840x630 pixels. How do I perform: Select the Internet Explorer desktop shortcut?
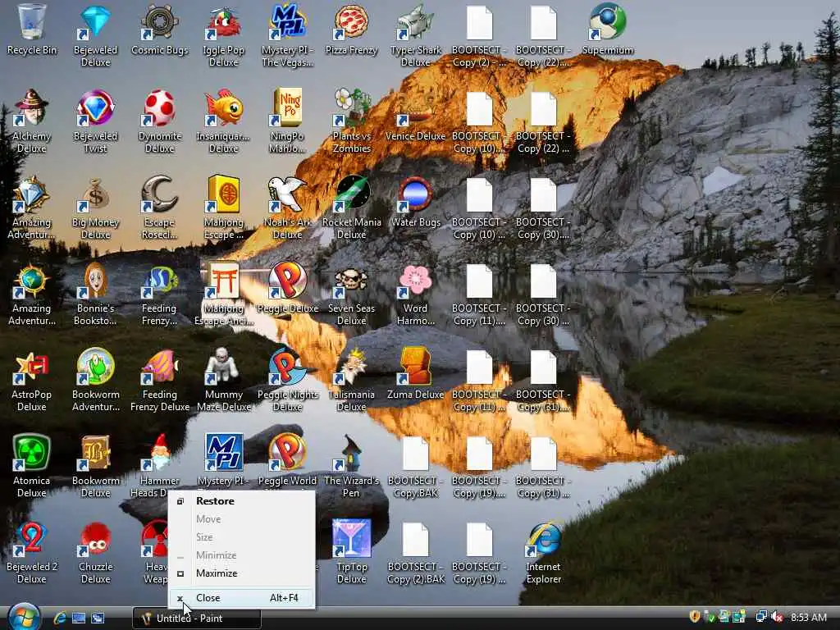[543, 553]
